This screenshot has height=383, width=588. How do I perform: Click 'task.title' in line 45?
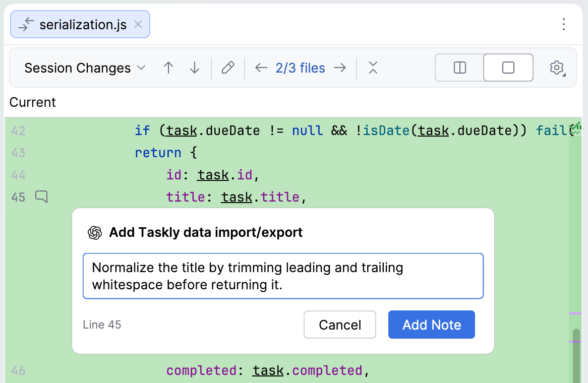260,197
